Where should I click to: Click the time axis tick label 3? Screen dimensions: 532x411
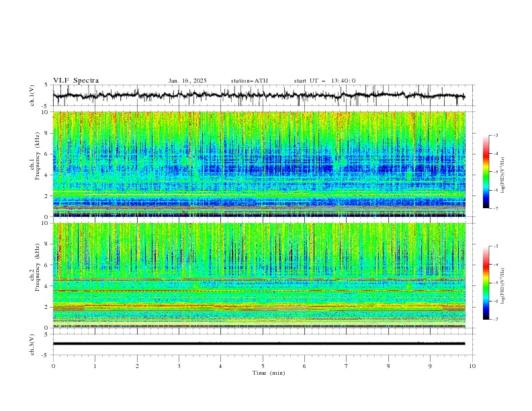click(179, 366)
